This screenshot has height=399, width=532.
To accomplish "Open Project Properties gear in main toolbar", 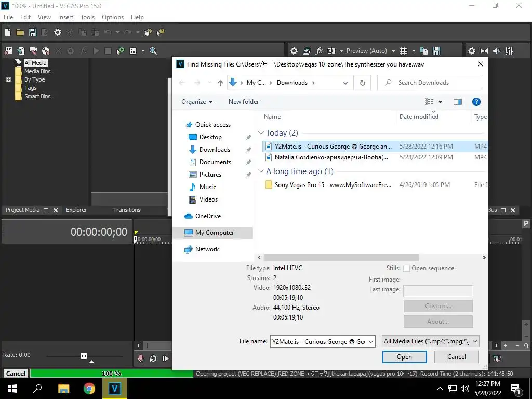I will coord(58,32).
